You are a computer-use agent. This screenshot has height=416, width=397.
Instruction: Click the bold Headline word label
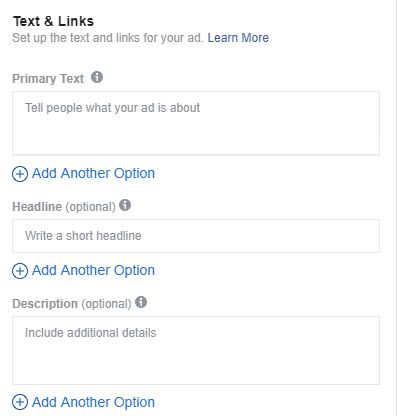(37, 207)
